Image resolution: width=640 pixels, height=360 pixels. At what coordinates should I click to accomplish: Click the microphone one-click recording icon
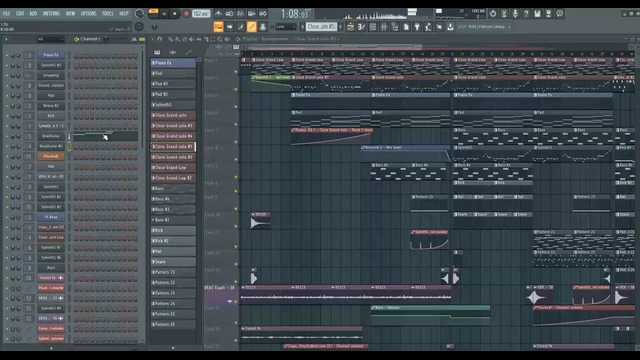(515, 14)
